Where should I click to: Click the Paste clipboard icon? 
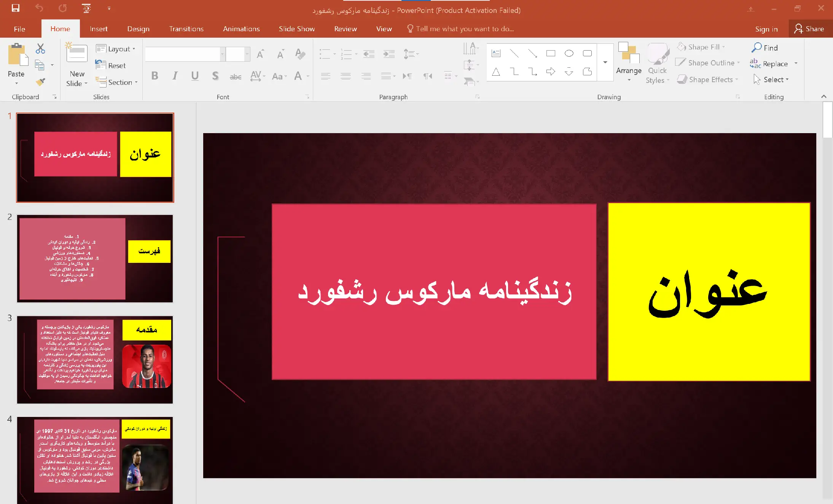click(18, 54)
